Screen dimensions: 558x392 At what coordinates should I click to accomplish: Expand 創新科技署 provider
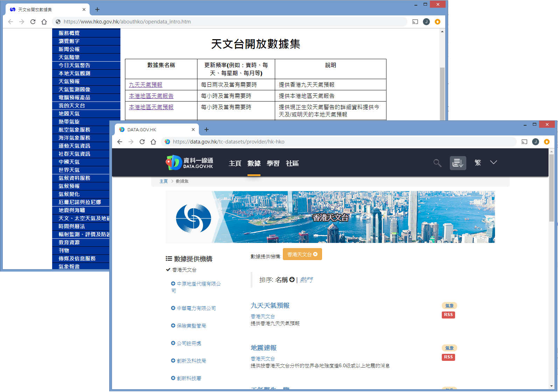pos(173,378)
